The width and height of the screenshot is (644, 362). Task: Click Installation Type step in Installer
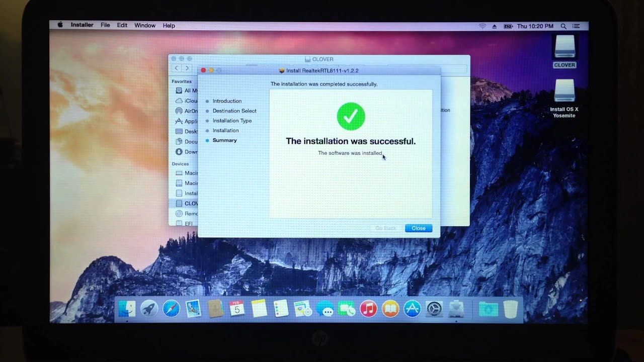click(232, 121)
